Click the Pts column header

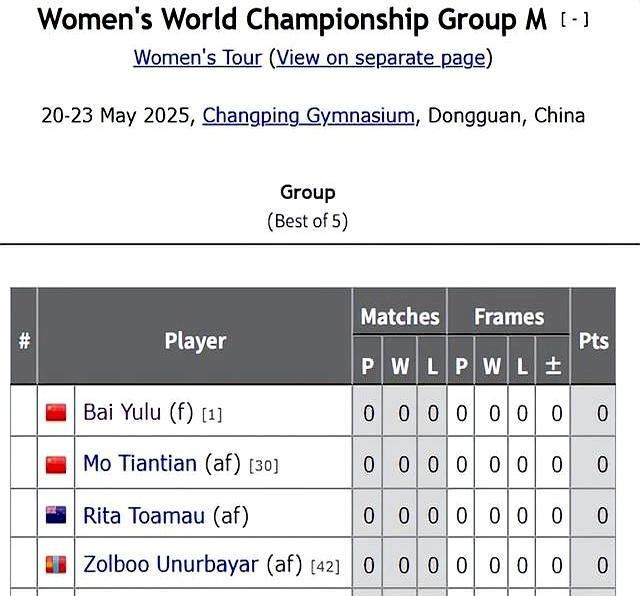593,340
